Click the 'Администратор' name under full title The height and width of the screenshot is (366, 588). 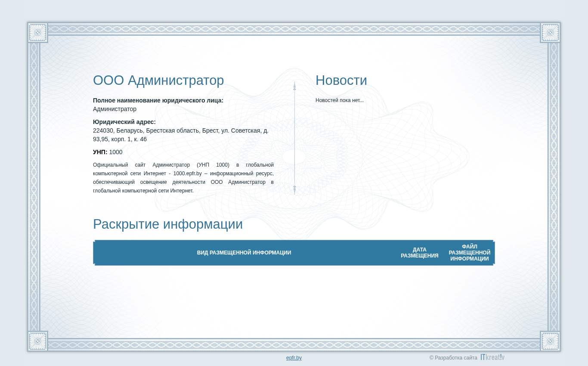(x=115, y=109)
